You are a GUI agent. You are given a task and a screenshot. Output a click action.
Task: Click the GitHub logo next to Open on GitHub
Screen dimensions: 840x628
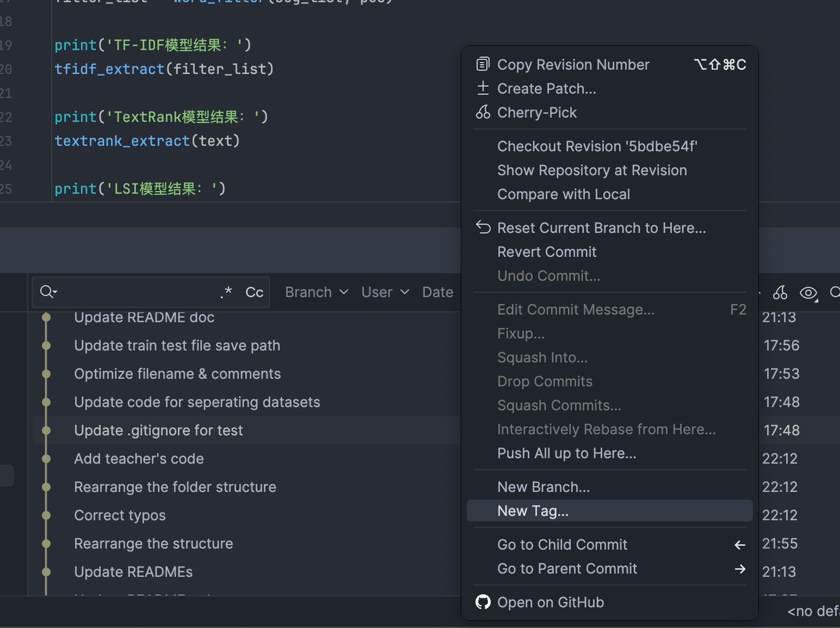tap(483, 602)
